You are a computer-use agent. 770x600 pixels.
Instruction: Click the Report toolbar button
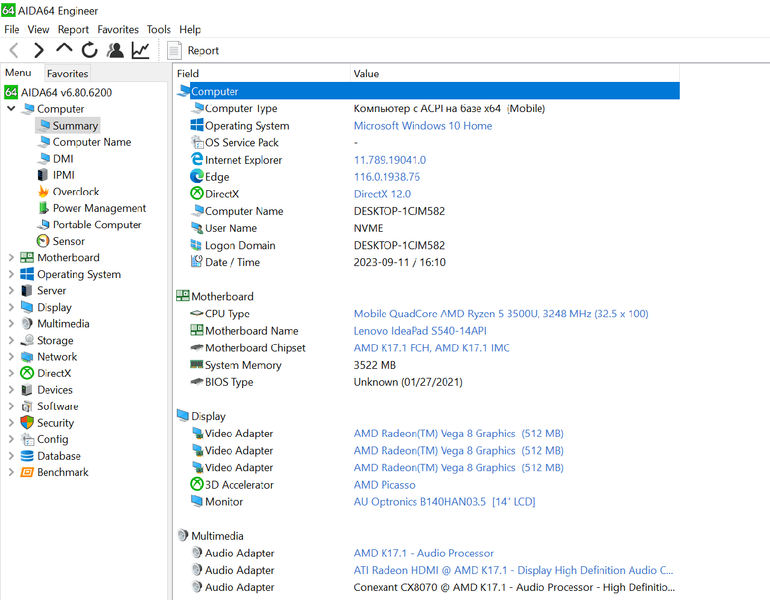pyautogui.click(x=193, y=50)
